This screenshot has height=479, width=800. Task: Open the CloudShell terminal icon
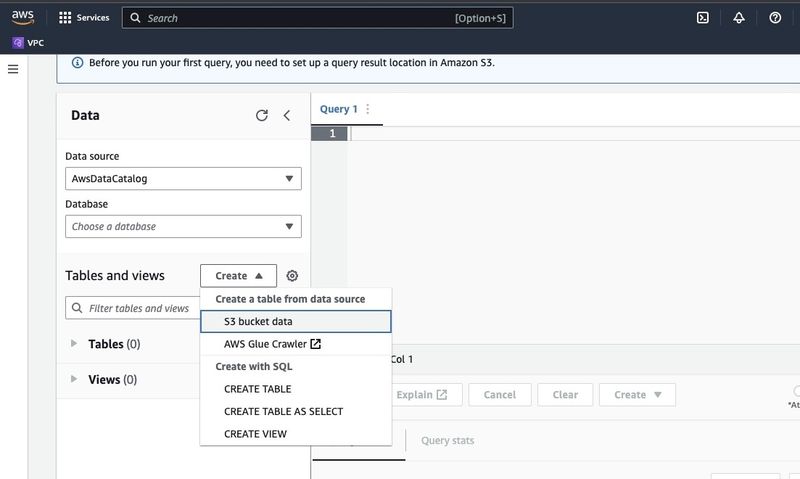coord(703,18)
